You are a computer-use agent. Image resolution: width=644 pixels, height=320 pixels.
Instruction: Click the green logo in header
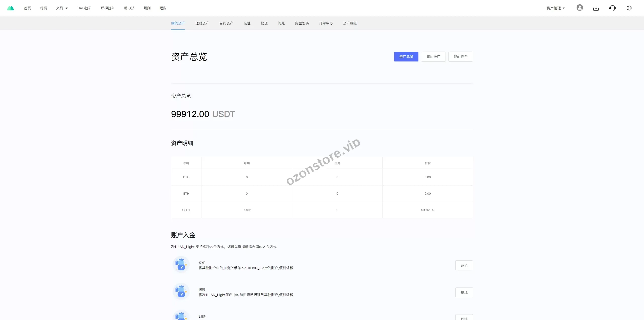tap(11, 8)
